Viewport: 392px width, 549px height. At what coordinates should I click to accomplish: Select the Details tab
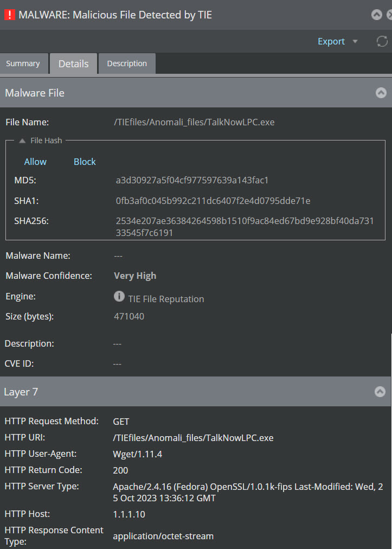tap(74, 63)
